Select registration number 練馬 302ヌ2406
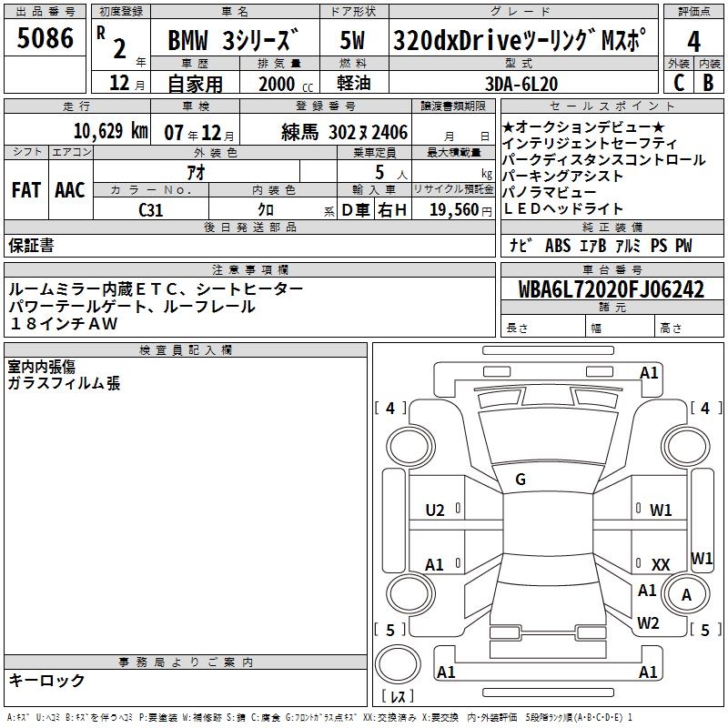Screen dimensions: 728x728 tap(345, 132)
